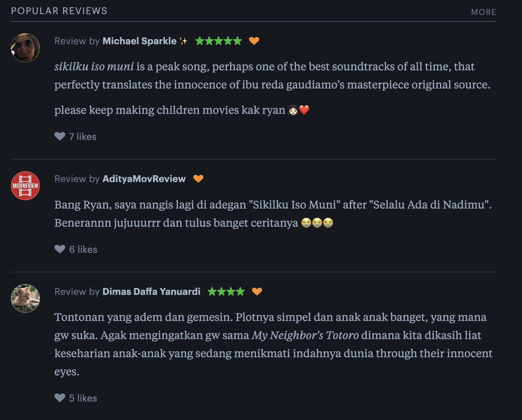Image resolution: width=522 pixels, height=420 pixels.
Task: Open the Popular Reviews section heading
Action: click(x=59, y=11)
